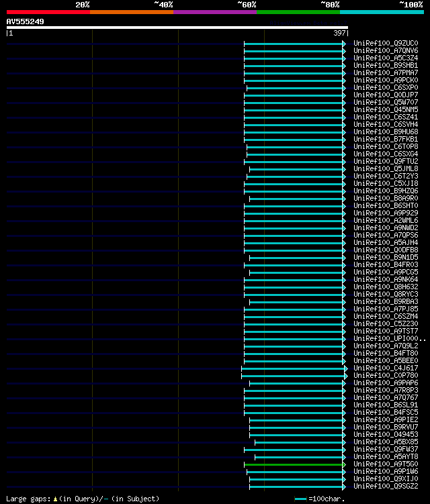Click the UniRef100_C5XJI8 label
The width and height of the screenshot is (430, 504).
point(386,183)
